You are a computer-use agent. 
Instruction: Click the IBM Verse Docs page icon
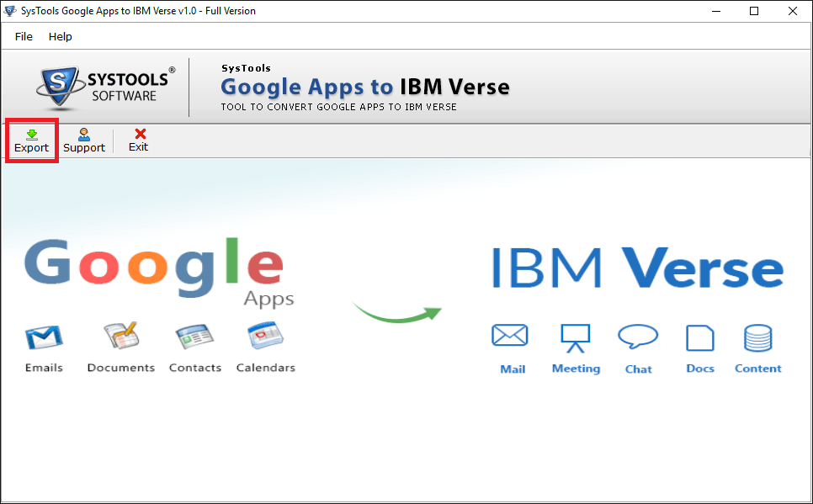coord(700,338)
